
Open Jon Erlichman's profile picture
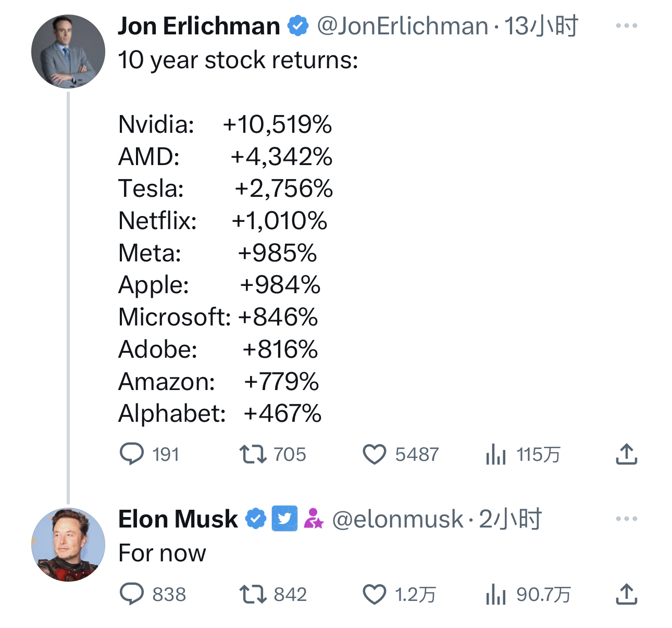pyautogui.click(x=68, y=52)
